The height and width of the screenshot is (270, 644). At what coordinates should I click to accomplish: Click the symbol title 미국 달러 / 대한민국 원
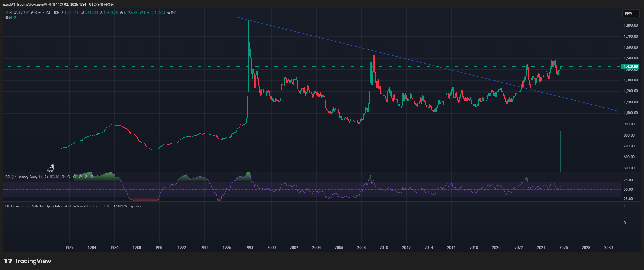24,13
